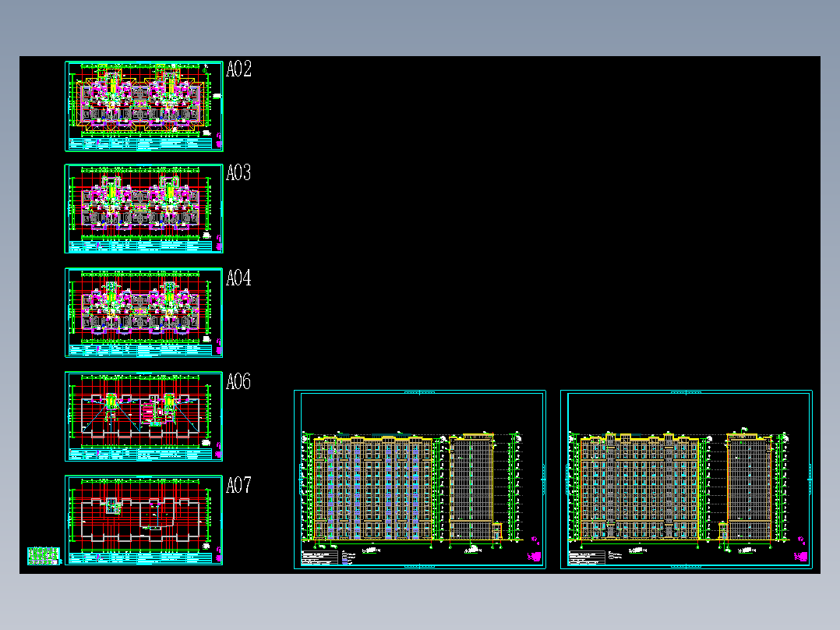Click the A06 sheet label text
Screen dimensions: 840x630
pyautogui.click(x=239, y=382)
